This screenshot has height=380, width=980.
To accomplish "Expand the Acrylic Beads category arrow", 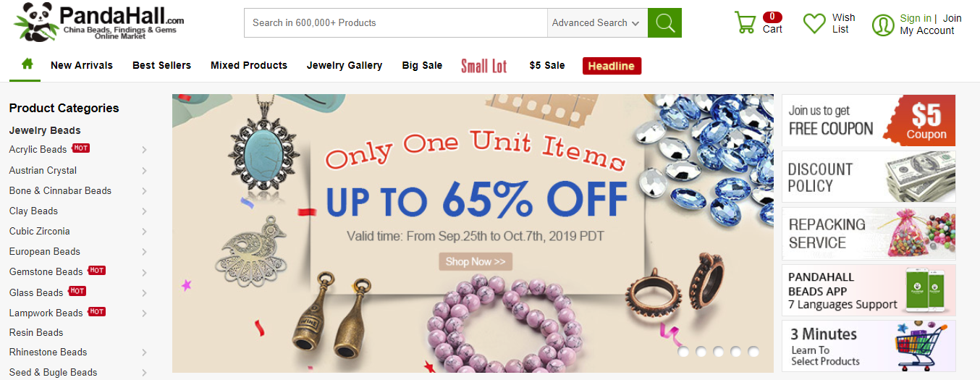I will point(145,150).
